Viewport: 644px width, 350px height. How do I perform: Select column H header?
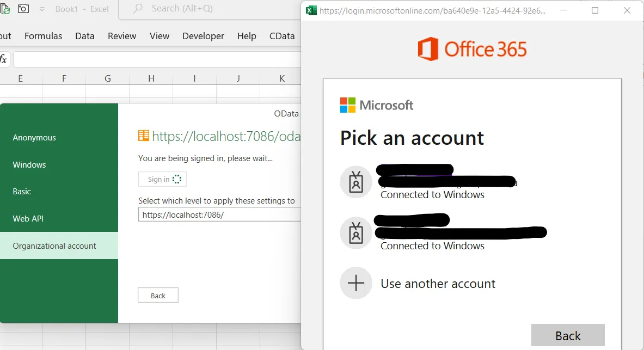(x=151, y=78)
